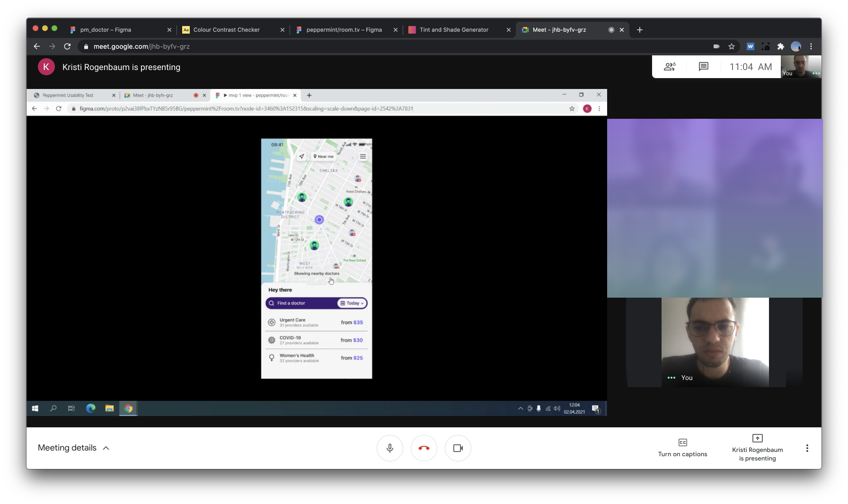The width and height of the screenshot is (848, 504).
Task: Click the Kristi Rogenbaum is presenting button
Action: (757, 448)
